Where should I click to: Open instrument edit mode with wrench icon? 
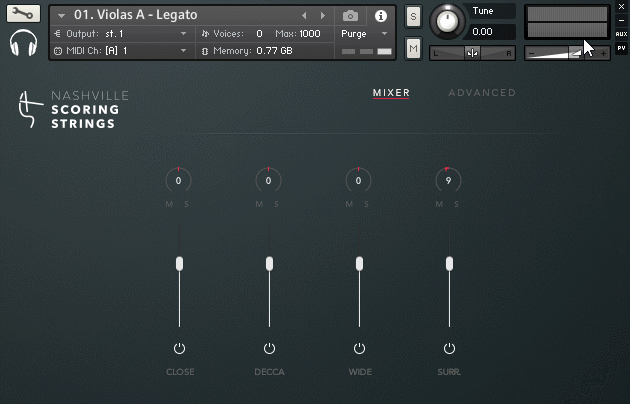[x=23, y=14]
